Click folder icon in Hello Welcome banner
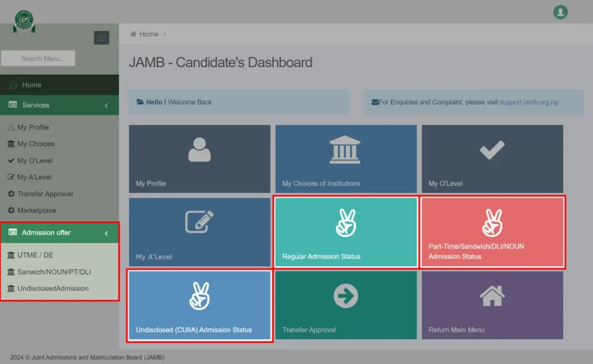The height and width of the screenshot is (364, 593). tap(140, 102)
